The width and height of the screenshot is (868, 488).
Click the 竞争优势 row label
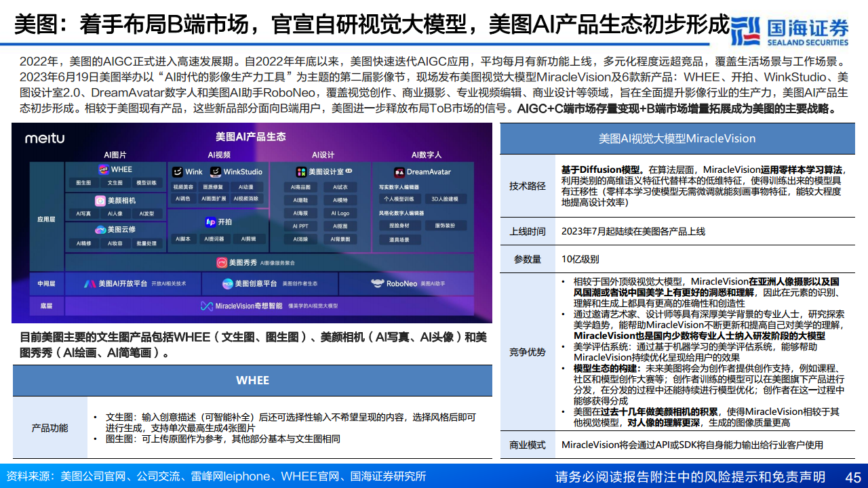pos(528,352)
